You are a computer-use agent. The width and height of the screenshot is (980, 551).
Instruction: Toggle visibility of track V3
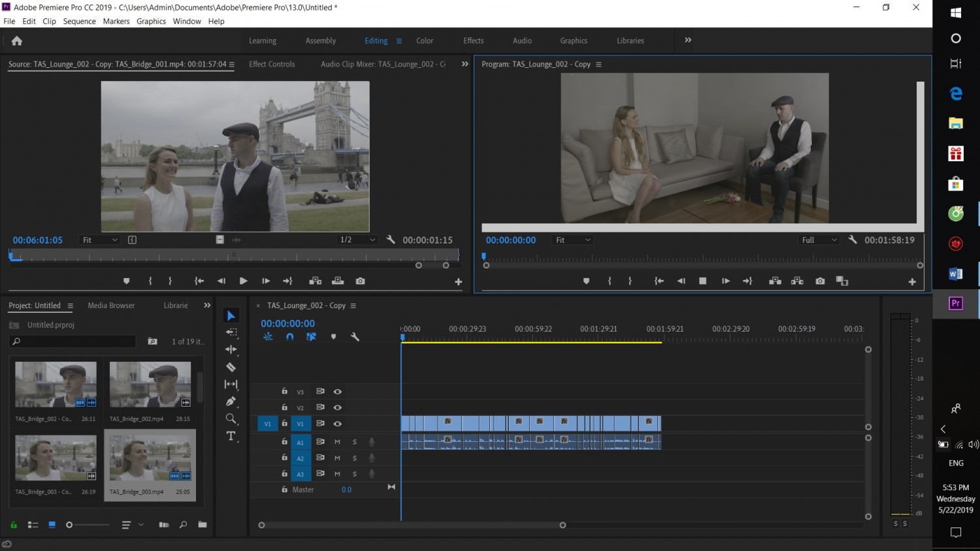click(338, 392)
